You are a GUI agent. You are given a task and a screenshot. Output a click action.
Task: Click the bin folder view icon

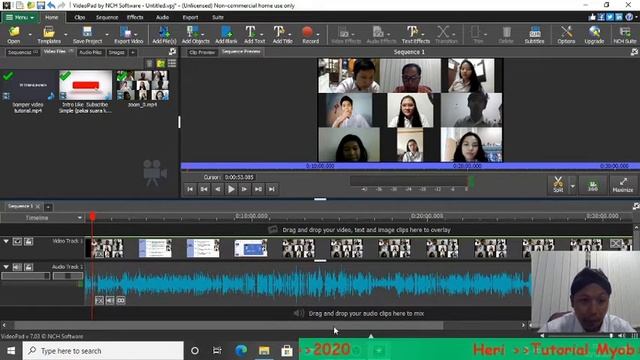161,63
